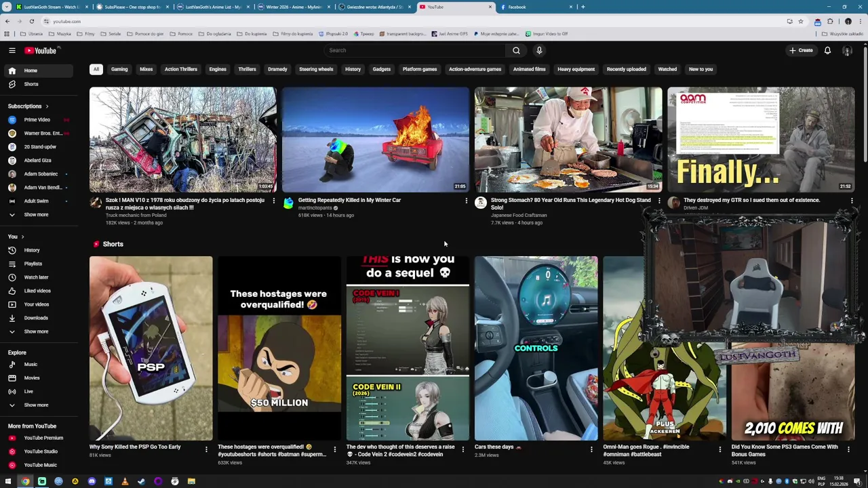Open YouTube Studio link
This screenshot has height=488, width=868.
click(x=39, y=451)
